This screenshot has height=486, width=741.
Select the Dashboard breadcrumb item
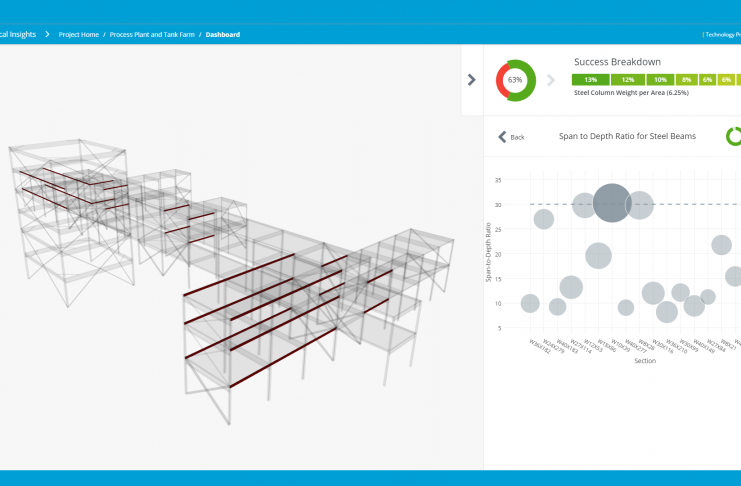point(223,34)
